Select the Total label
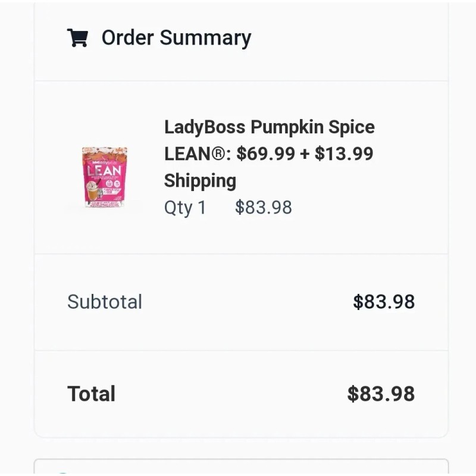This screenshot has width=476, height=476. click(x=90, y=393)
